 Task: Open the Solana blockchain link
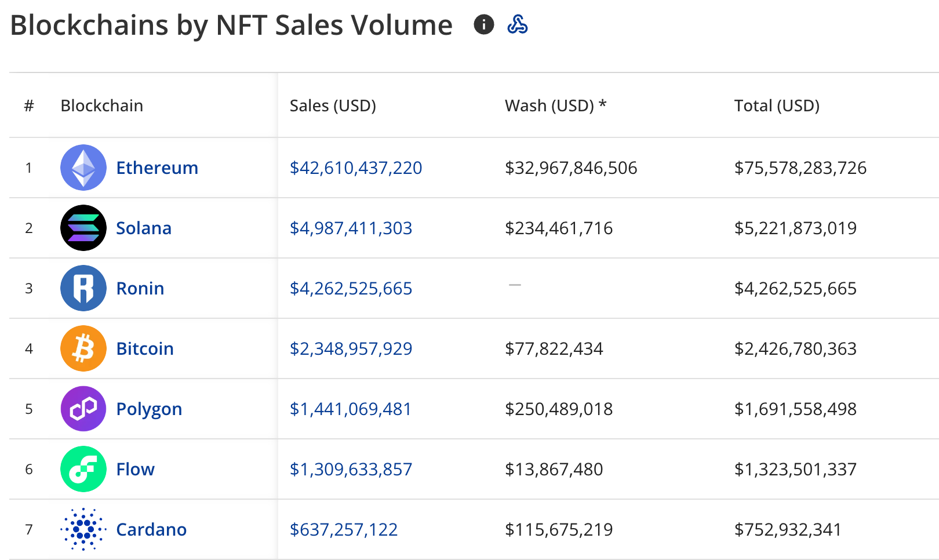click(x=144, y=228)
